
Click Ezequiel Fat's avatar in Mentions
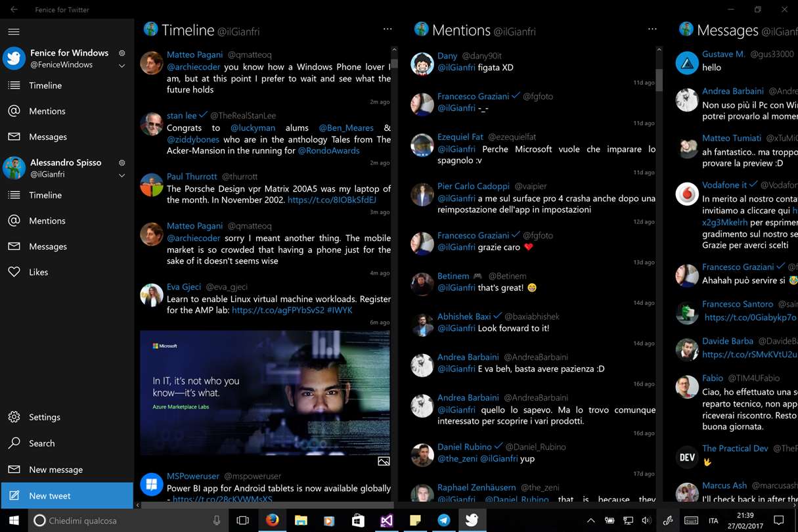pyautogui.click(x=422, y=145)
